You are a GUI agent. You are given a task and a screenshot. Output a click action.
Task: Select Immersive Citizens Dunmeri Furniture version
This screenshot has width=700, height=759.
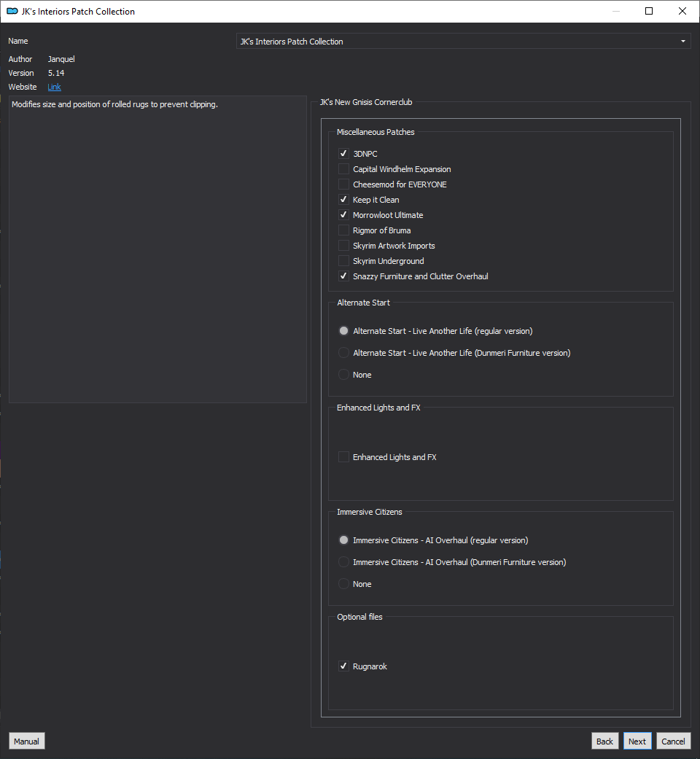[x=343, y=562]
